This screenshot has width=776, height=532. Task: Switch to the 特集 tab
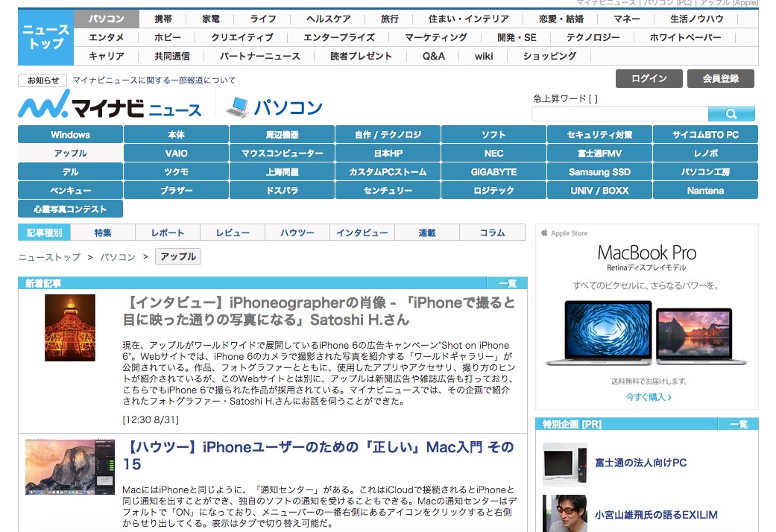pyautogui.click(x=103, y=232)
